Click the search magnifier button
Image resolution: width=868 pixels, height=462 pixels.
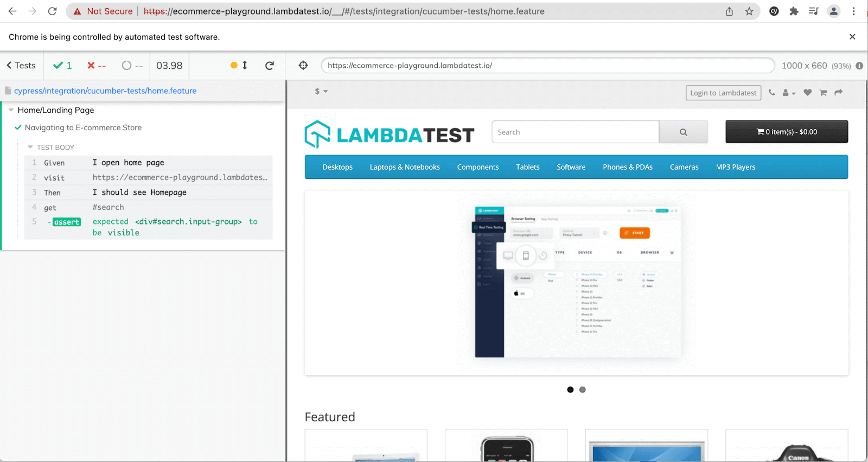click(683, 132)
